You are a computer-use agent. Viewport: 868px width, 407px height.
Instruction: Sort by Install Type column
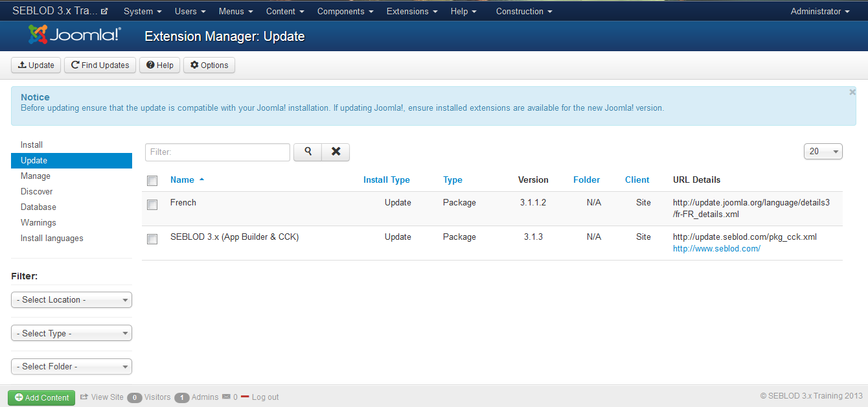[387, 180]
